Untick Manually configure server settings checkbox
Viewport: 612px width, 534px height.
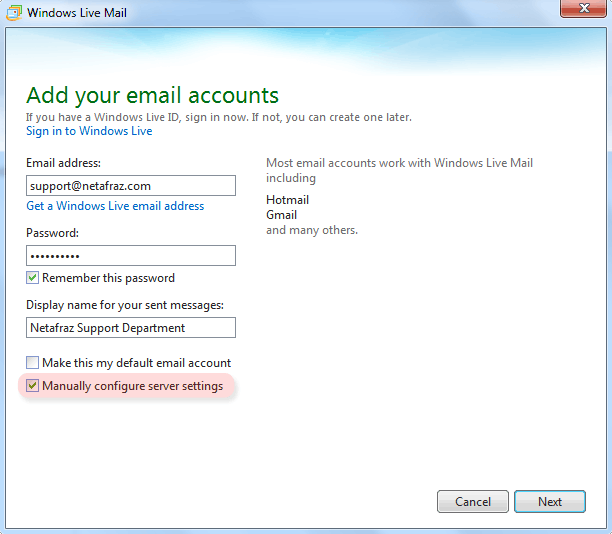tap(32, 386)
